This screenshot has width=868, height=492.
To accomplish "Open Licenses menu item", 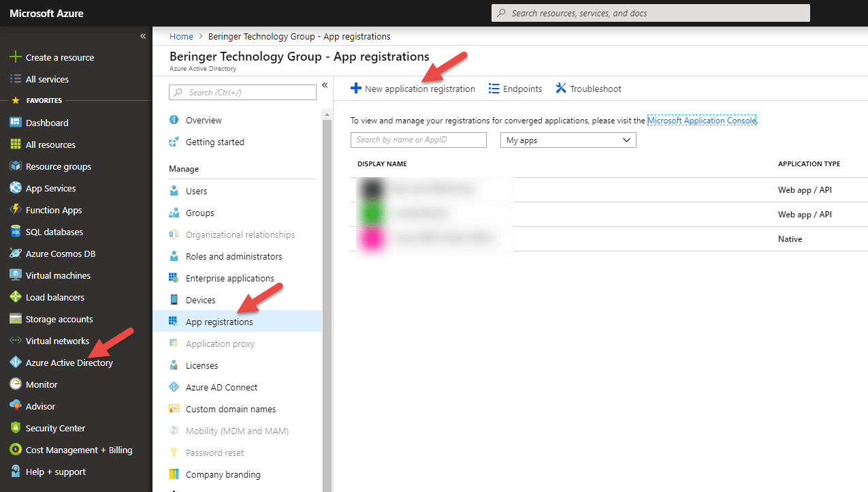I will [237, 365].
